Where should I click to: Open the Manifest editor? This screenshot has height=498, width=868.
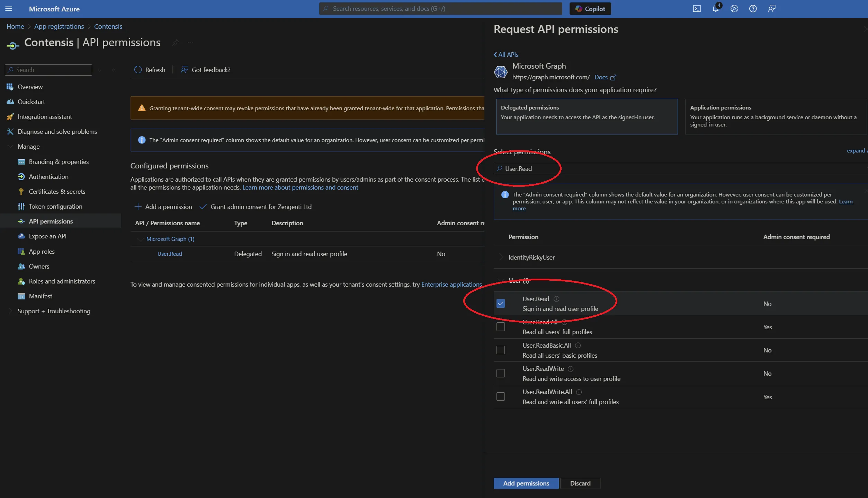pos(40,296)
